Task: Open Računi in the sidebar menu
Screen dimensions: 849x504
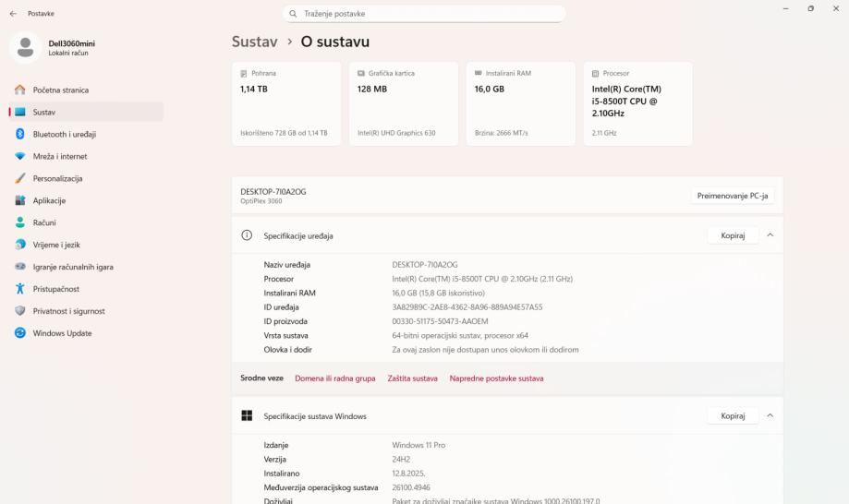Action: (x=44, y=223)
